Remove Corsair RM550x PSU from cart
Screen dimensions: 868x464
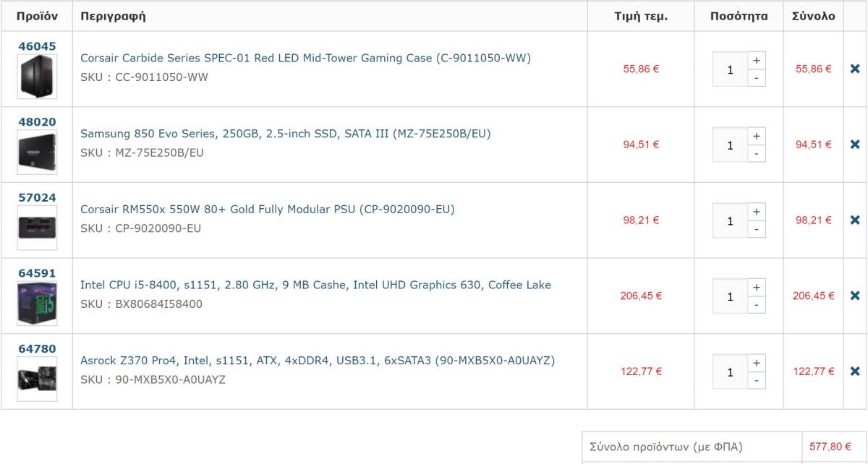(855, 220)
